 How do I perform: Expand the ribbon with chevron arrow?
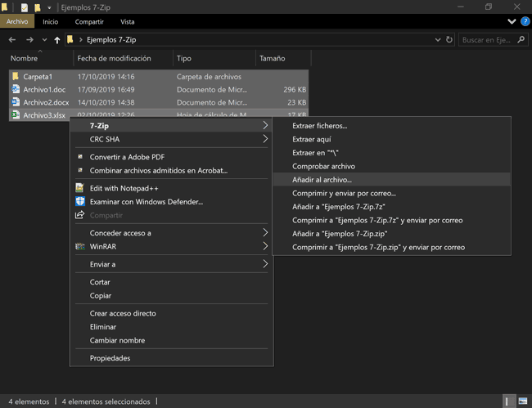point(512,22)
